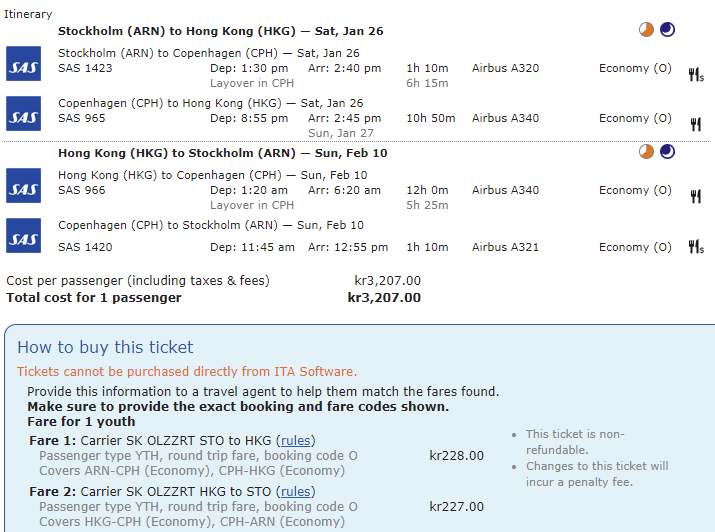715x532 pixels.
Task: Click the Fare 1 price kr228.00
Action: 456,455
